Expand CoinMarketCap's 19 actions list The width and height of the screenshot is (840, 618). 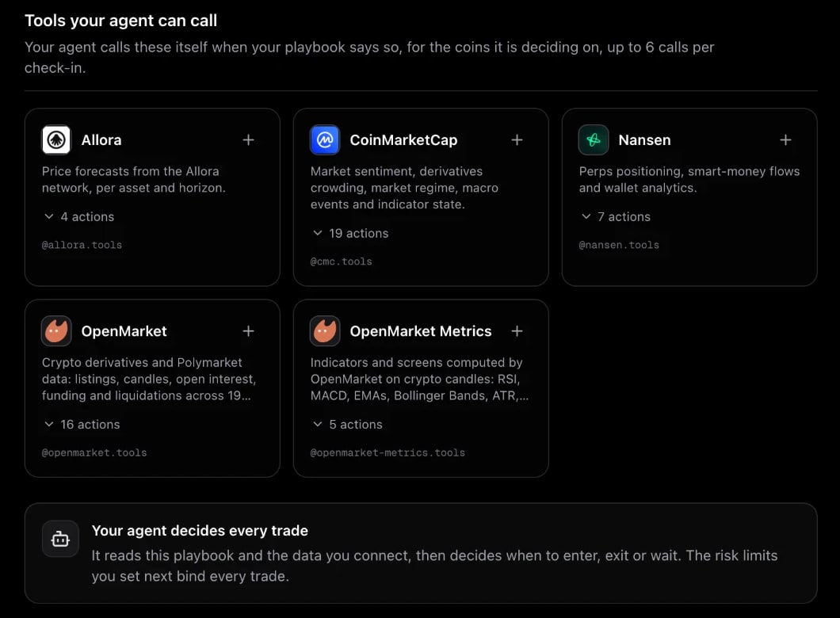[x=350, y=233]
